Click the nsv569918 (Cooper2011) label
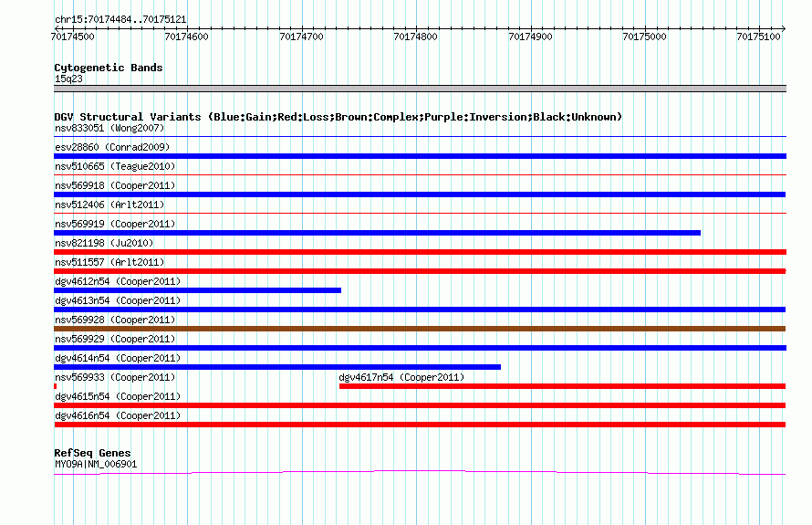812x525 pixels. pyautogui.click(x=115, y=185)
